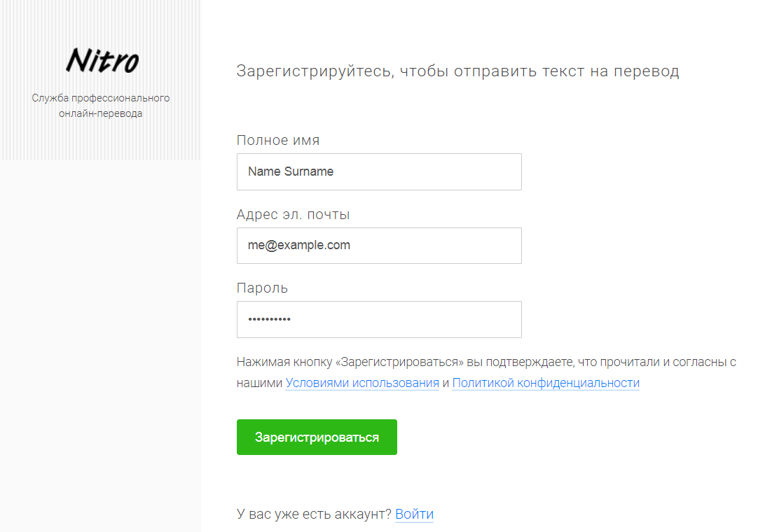The width and height of the screenshot is (765, 532).
Task: Click the Нажимая кнопку consent paragraph
Action: (x=486, y=372)
